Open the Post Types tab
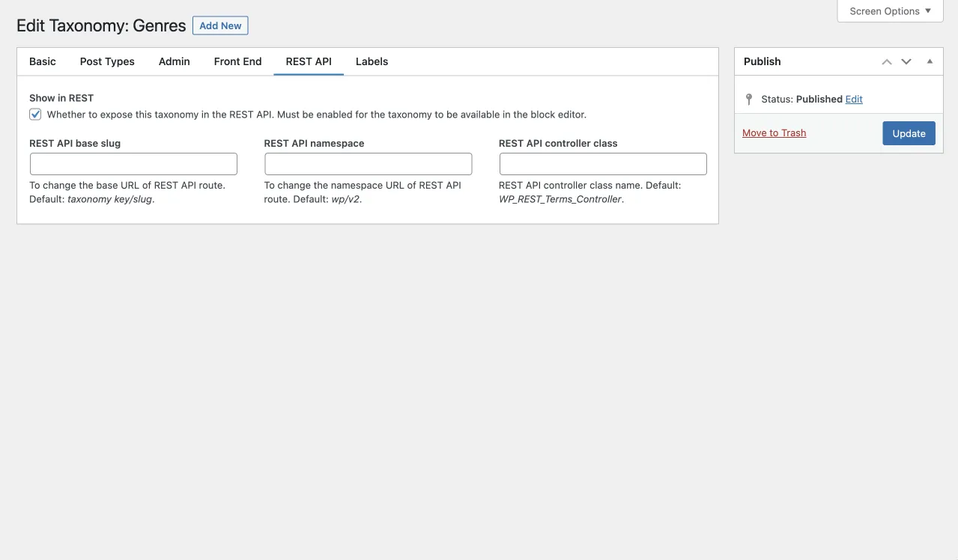The image size is (958, 560). [107, 61]
